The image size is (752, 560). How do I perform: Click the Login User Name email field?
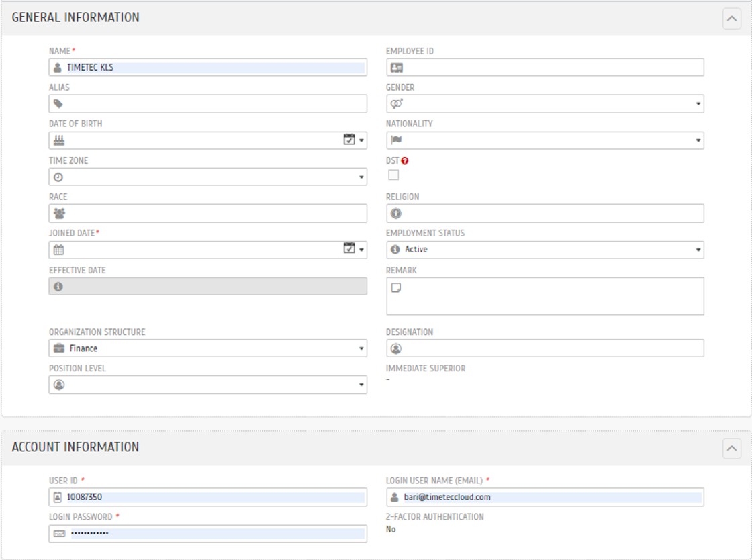[x=551, y=498]
